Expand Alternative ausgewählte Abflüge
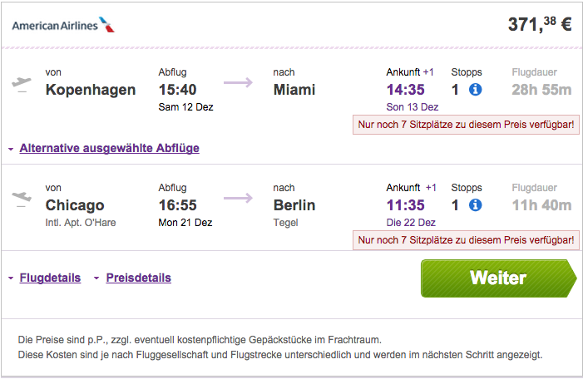 click(109, 148)
